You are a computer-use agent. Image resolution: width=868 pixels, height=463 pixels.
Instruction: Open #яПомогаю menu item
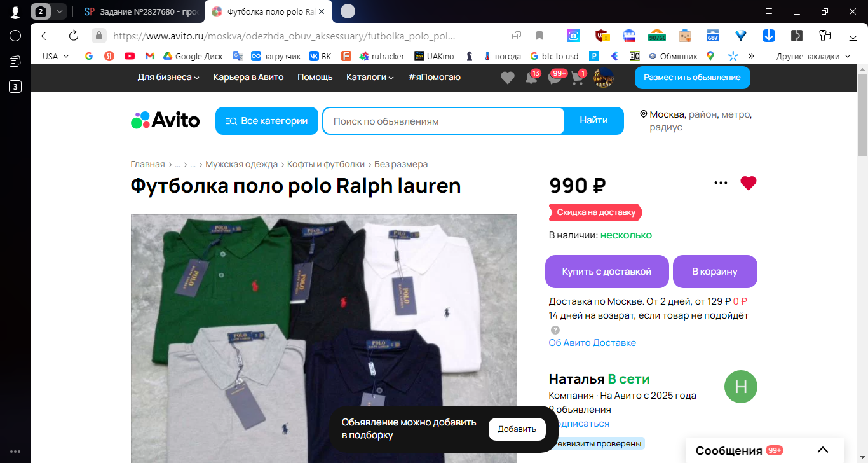click(x=435, y=77)
